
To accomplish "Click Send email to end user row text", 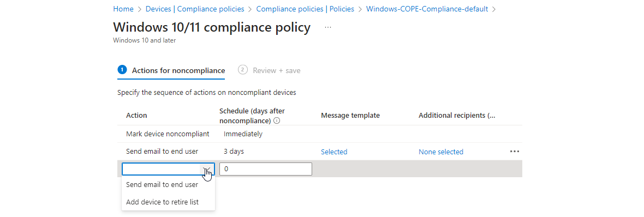I will 162,152.
